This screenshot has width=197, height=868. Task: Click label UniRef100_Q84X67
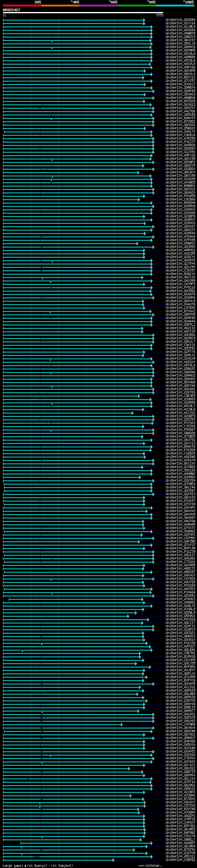coord(180,226)
